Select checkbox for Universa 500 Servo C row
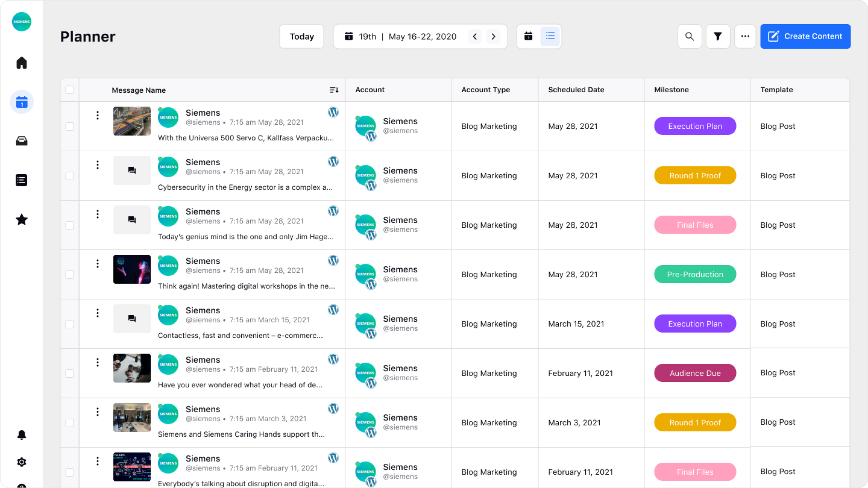The height and width of the screenshot is (488, 868). tap(70, 126)
